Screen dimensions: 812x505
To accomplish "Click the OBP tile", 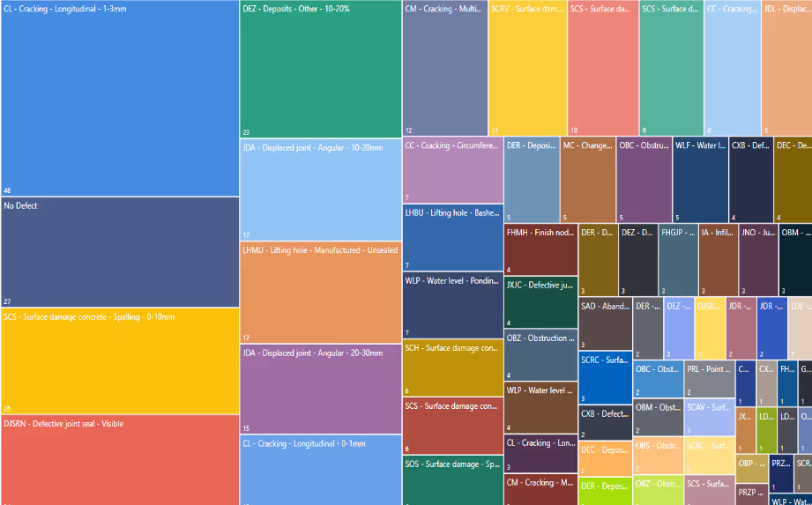I will [752, 469].
